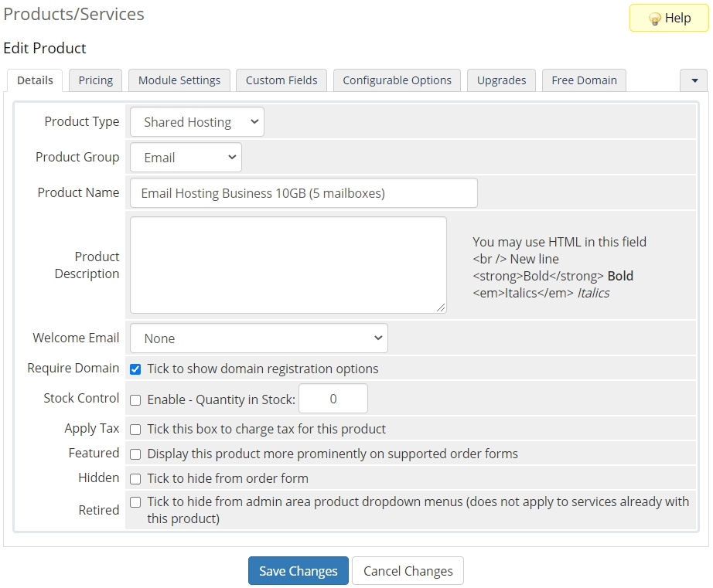Tick the Apply Tax checkbox

135,430
